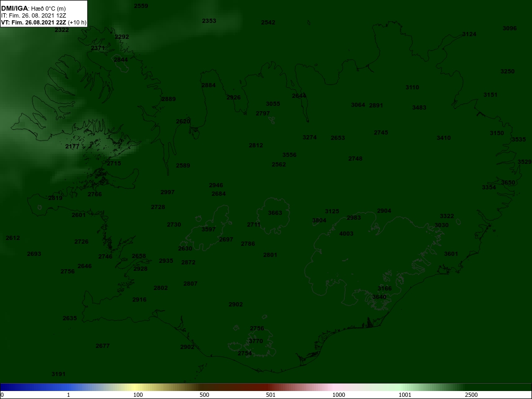
Task: Pick the 2177 height value
Action: (x=72, y=147)
